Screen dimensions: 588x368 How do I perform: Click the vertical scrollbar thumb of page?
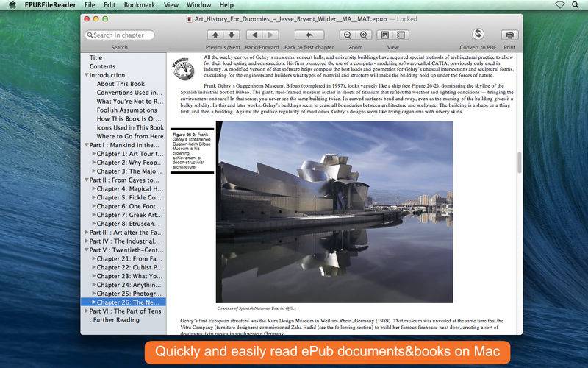pos(520,162)
